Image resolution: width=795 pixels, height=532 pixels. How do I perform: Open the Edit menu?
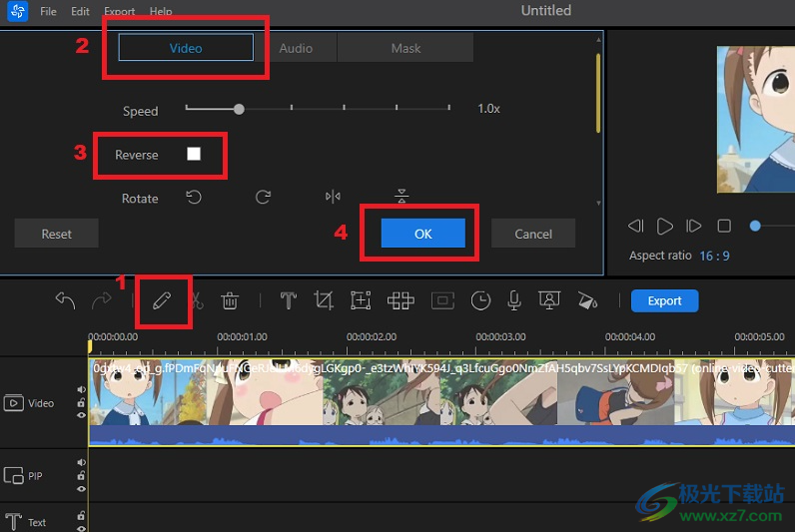coord(80,11)
